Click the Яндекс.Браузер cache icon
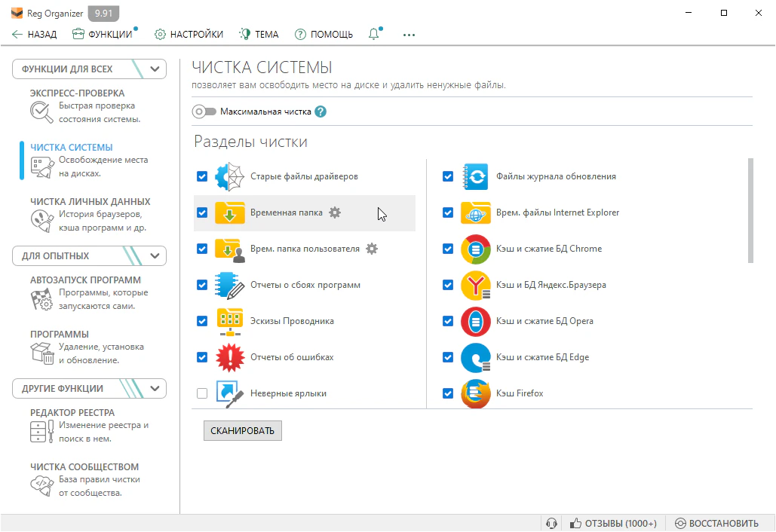This screenshot has height=532, width=776. (475, 285)
